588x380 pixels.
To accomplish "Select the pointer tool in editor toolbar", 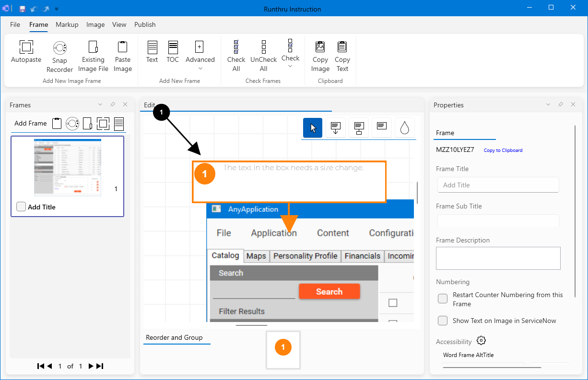I will pos(313,128).
